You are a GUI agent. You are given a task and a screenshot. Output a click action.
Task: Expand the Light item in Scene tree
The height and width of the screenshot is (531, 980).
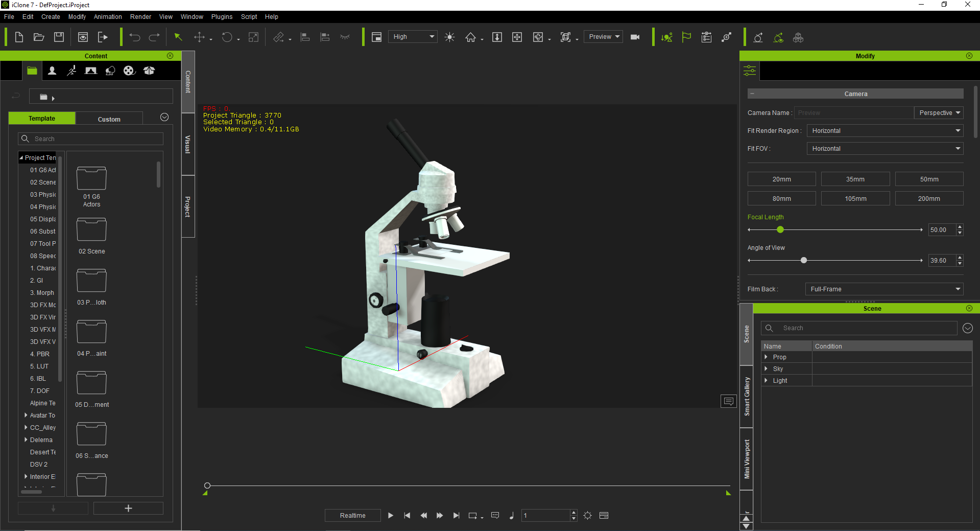tap(766, 380)
